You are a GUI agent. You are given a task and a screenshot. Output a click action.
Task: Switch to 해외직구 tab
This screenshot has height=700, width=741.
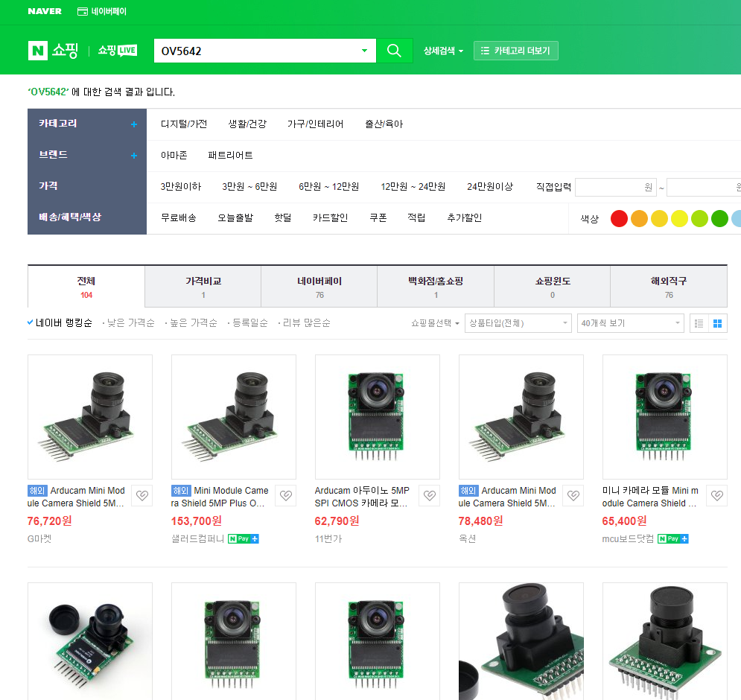[x=669, y=287]
